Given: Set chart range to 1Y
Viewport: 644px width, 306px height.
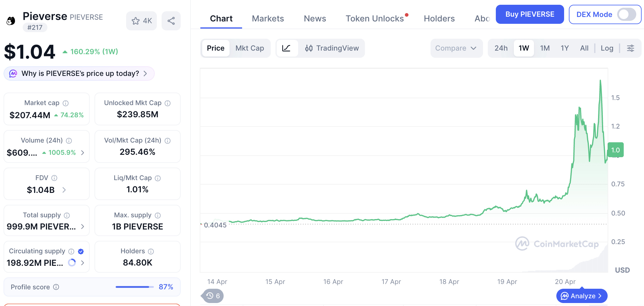Looking at the screenshot, I should pos(565,48).
